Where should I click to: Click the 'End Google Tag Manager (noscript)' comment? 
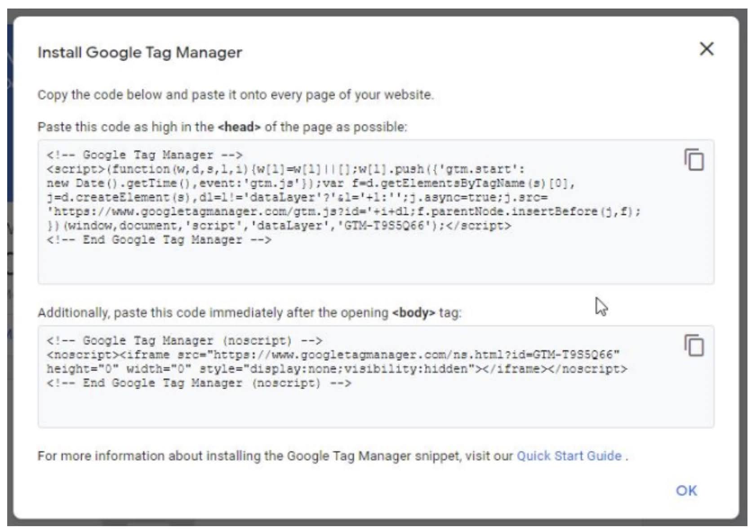click(199, 383)
